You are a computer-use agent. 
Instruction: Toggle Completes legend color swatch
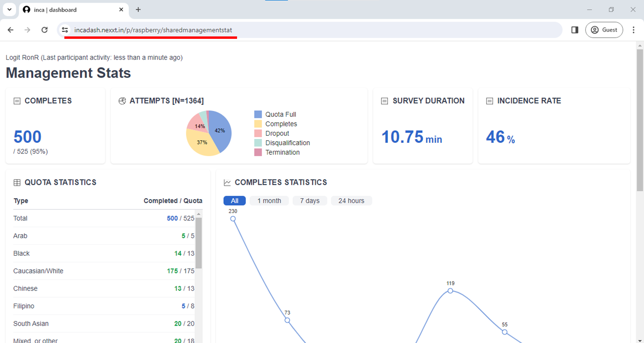pyautogui.click(x=258, y=124)
